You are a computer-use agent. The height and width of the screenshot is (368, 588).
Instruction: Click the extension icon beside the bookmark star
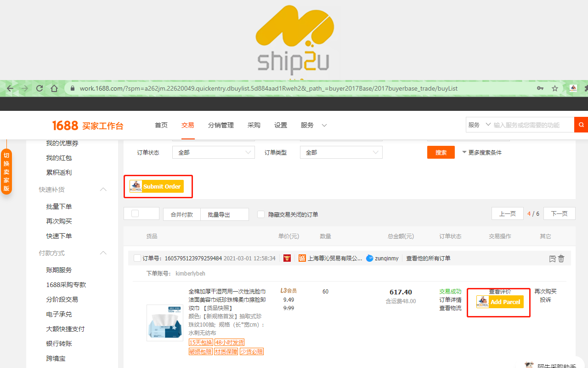tap(573, 88)
